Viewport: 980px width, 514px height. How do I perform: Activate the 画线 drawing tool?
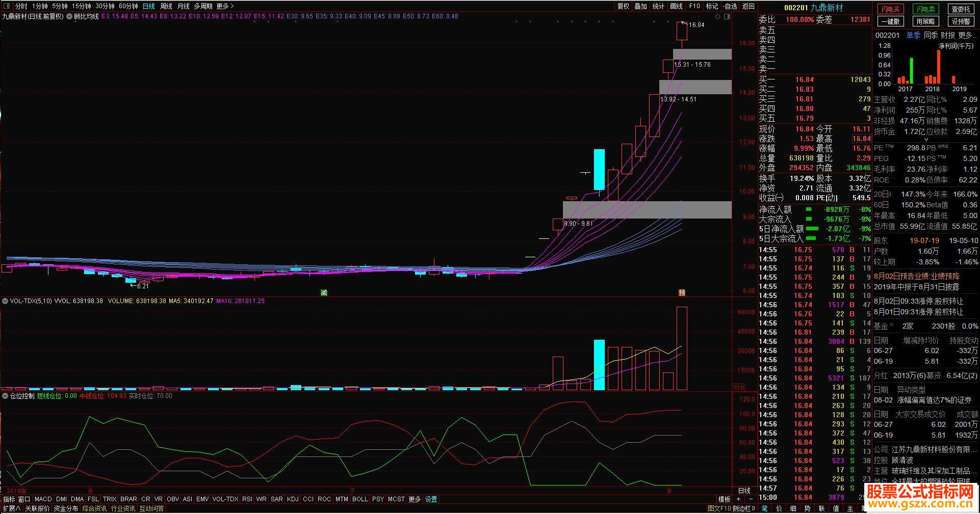pos(676,6)
